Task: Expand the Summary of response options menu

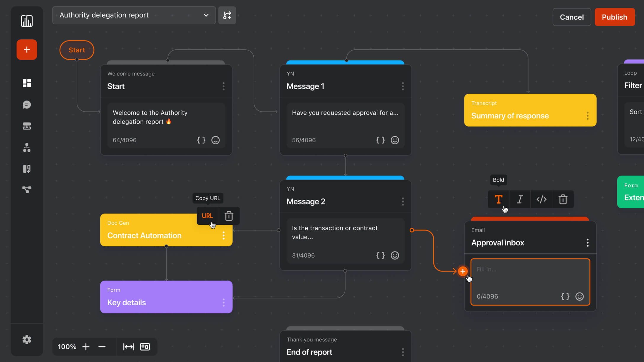Action: point(587,116)
